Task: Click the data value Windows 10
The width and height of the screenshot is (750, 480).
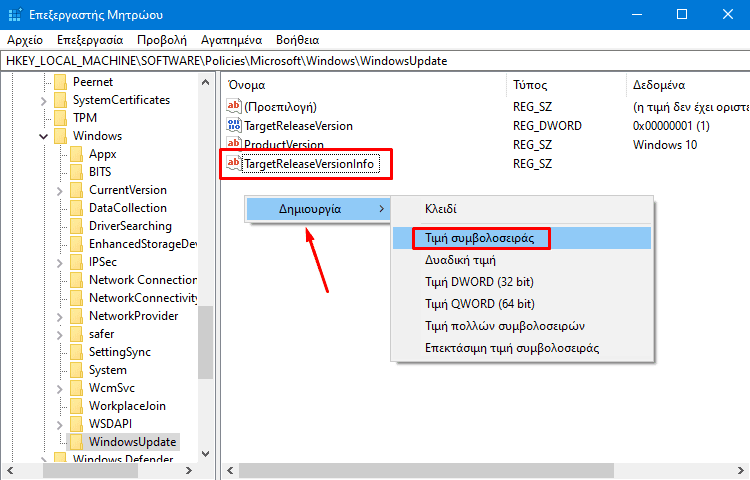Action: pos(665,144)
